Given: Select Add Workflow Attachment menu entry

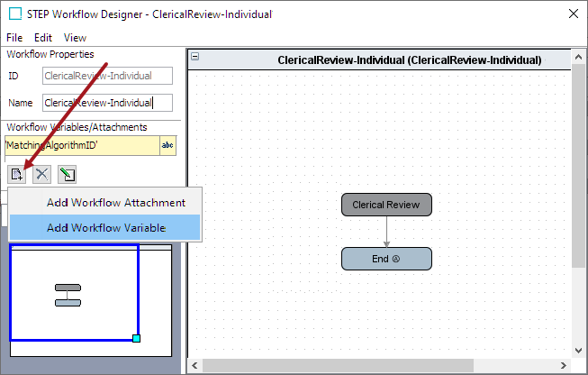Looking at the screenshot, I should tap(115, 203).
